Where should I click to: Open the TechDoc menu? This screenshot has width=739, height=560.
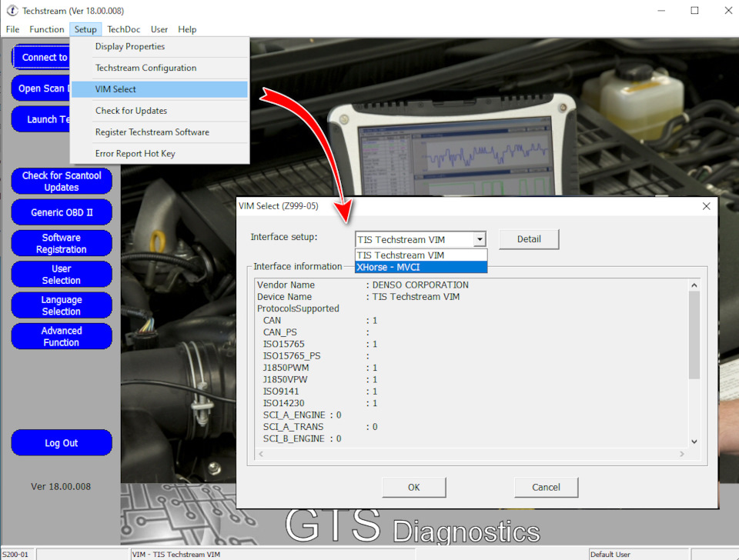(123, 29)
